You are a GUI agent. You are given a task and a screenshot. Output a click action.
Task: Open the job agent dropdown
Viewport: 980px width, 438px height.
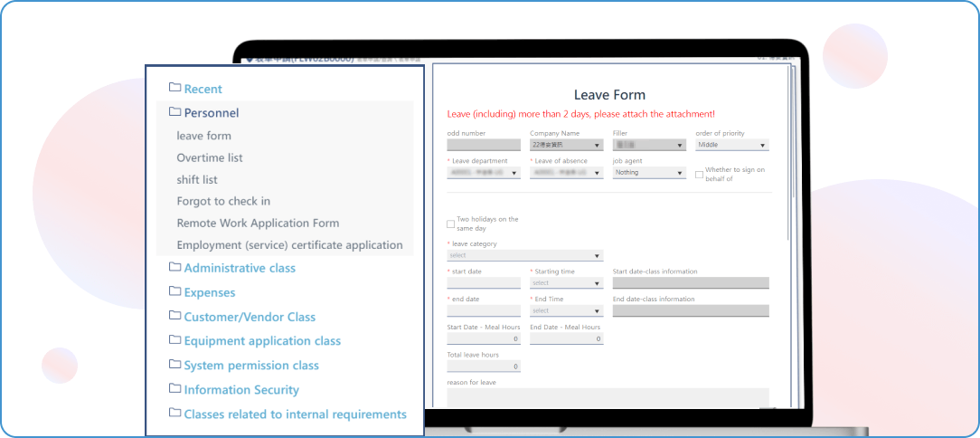click(x=648, y=172)
